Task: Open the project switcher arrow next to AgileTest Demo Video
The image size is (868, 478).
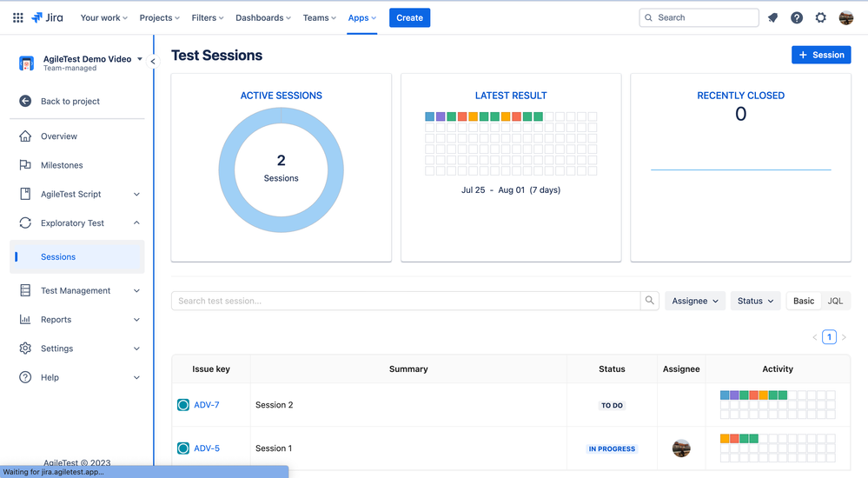Action: [x=140, y=59]
